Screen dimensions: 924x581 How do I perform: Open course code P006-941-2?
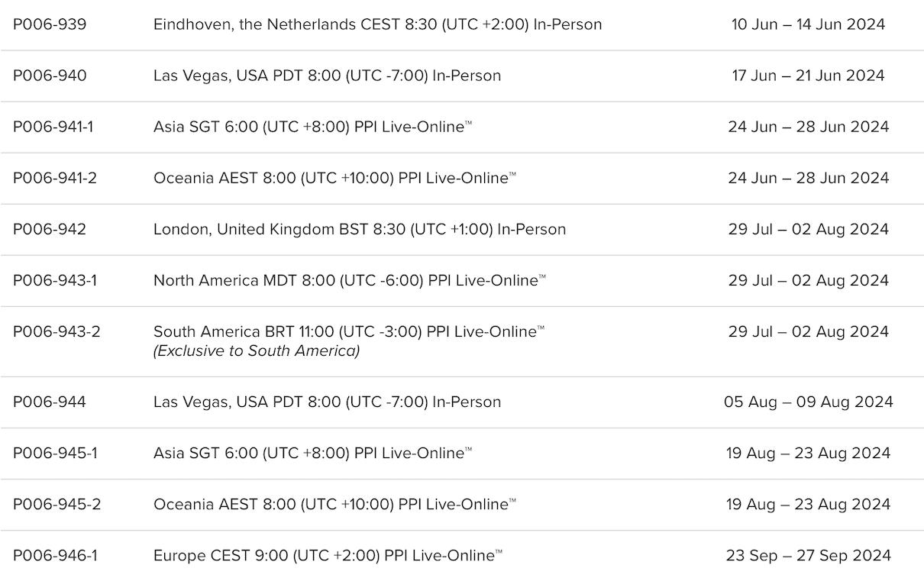[55, 178]
